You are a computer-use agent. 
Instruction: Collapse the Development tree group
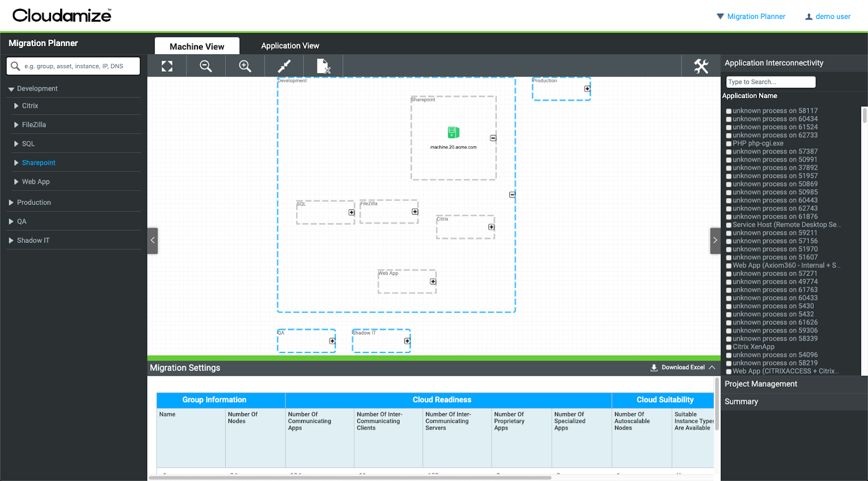[11, 89]
